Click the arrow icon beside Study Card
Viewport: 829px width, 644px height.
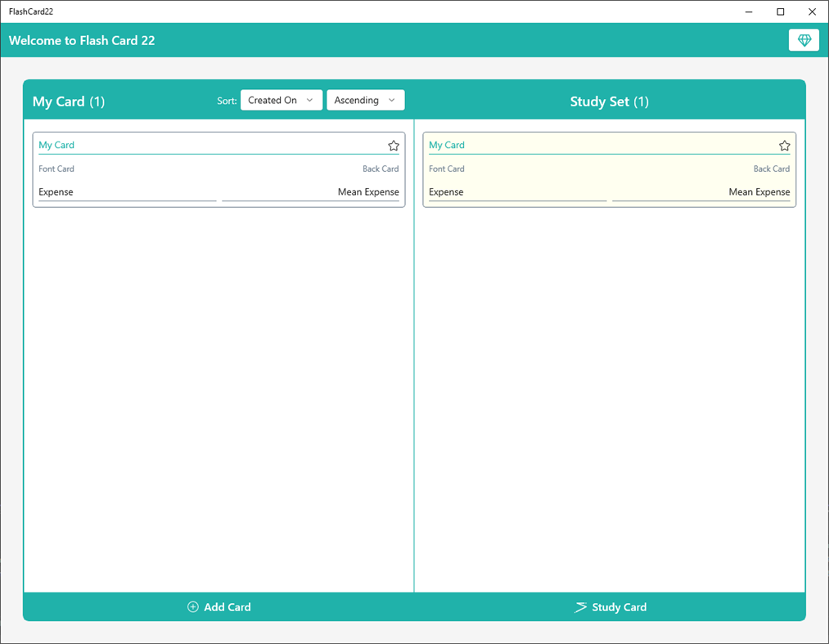(579, 607)
